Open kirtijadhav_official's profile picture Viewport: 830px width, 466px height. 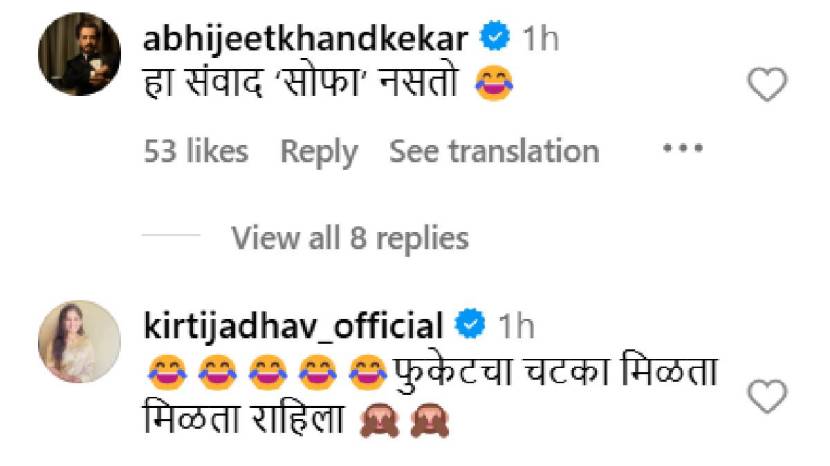(x=79, y=342)
